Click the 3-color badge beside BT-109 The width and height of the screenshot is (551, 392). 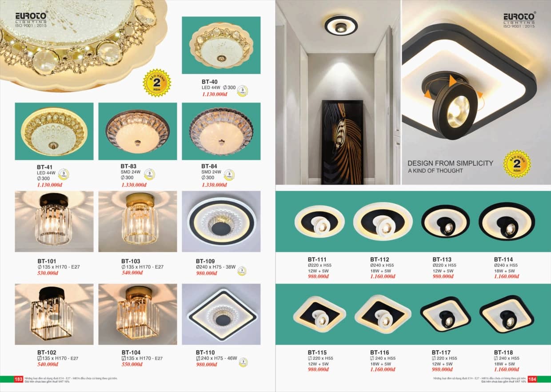pos(242,270)
